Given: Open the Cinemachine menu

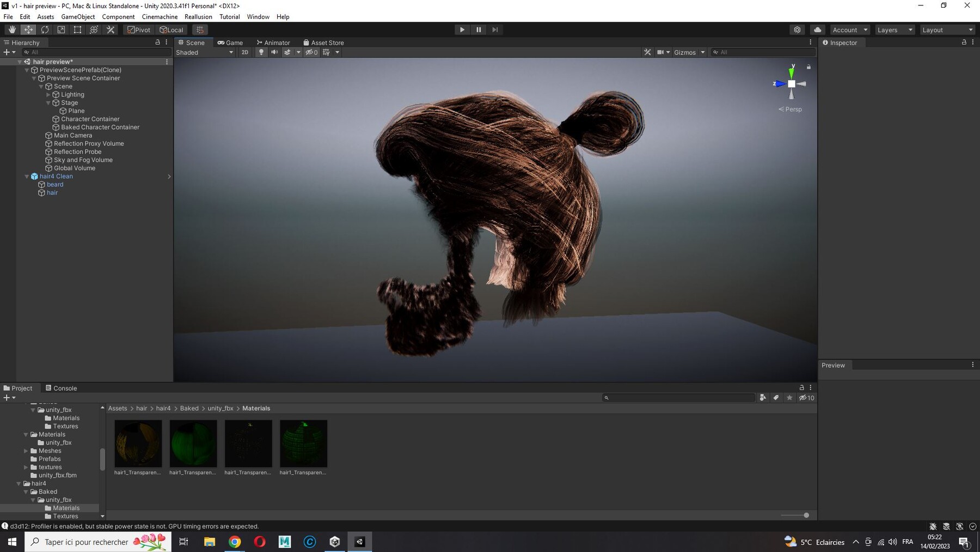Looking at the screenshot, I should pyautogui.click(x=160, y=17).
